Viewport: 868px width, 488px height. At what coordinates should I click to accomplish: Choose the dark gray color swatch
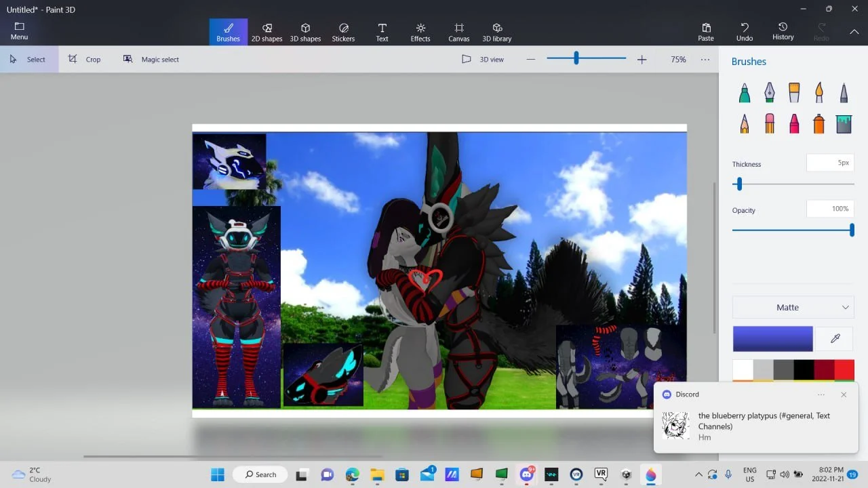pos(784,370)
